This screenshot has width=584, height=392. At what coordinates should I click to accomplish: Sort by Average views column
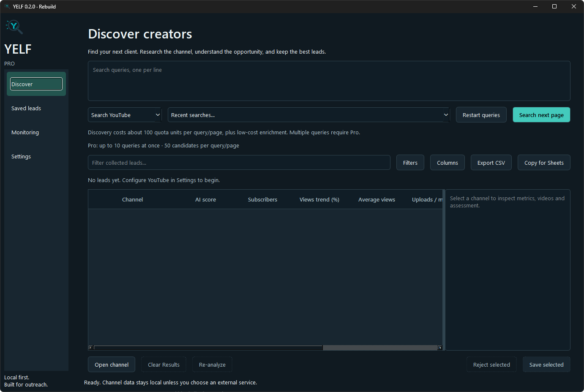(x=377, y=199)
